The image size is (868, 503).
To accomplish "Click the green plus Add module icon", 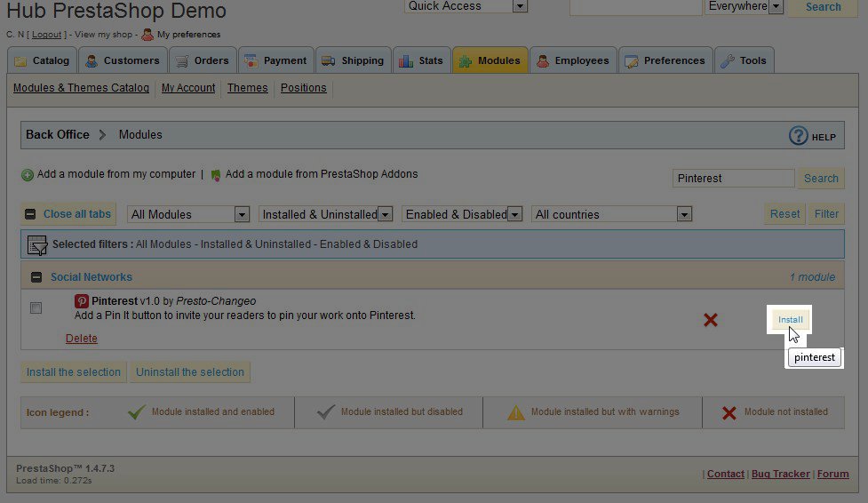I will click(x=28, y=175).
